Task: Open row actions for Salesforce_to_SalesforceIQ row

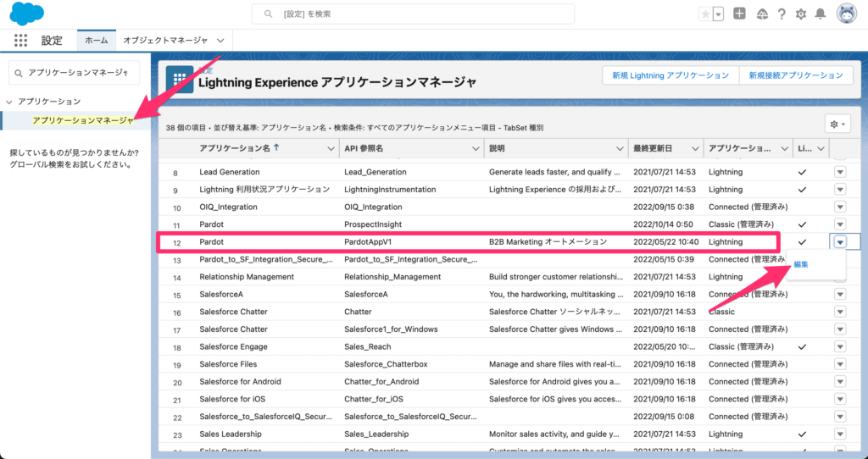Action: (840, 417)
